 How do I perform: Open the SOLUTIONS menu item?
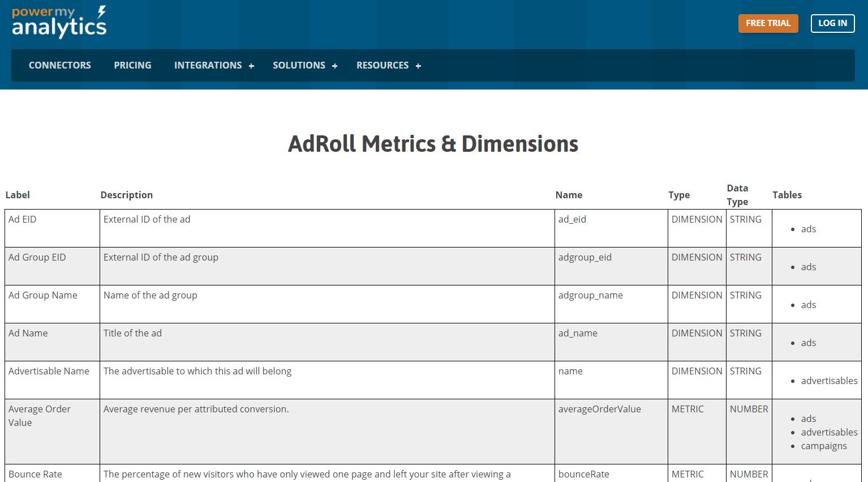(299, 65)
